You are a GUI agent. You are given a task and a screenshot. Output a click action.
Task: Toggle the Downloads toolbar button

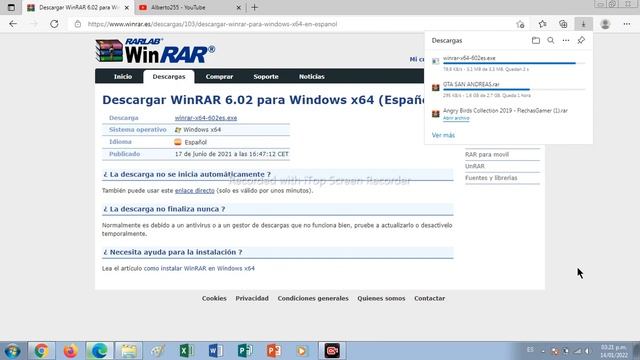pos(584,24)
